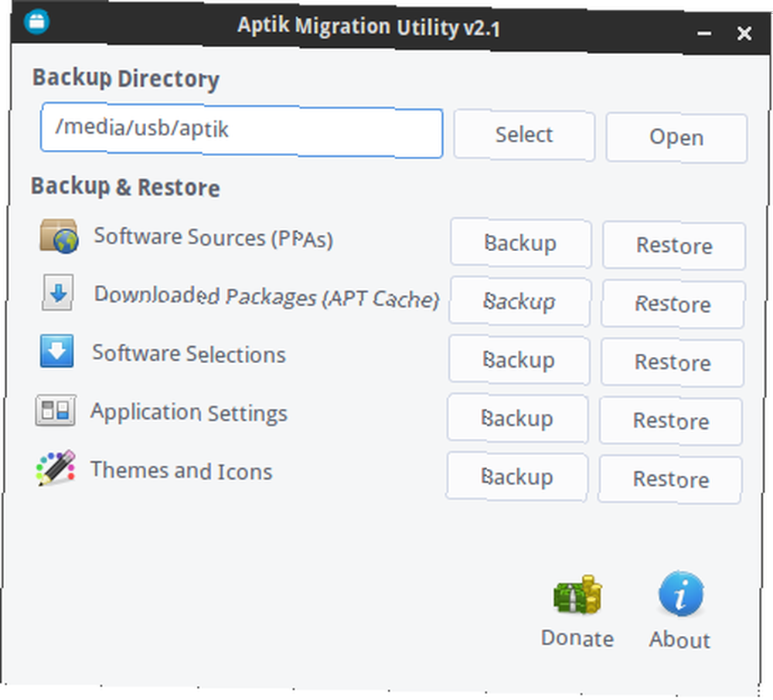The width and height of the screenshot is (773, 700).
Task: Backup Downloaded Packages (APT Cache)
Action: (519, 301)
